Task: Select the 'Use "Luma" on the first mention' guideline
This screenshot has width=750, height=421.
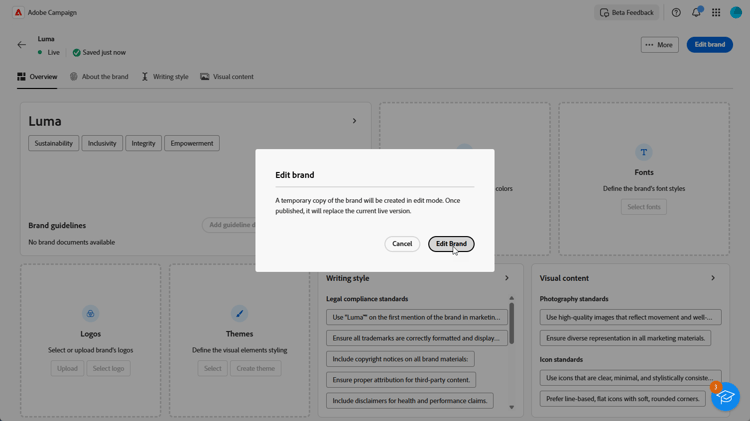Action: pyautogui.click(x=417, y=317)
